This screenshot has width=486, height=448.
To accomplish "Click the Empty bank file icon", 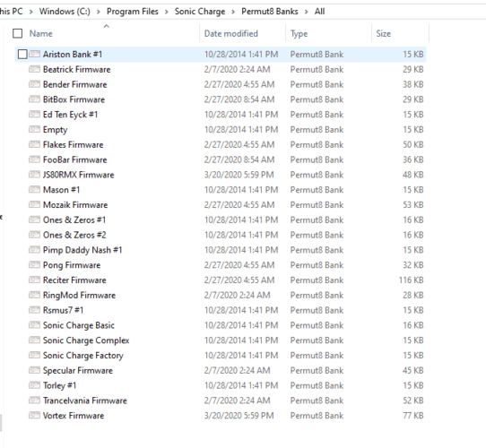I will click(x=34, y=129).
